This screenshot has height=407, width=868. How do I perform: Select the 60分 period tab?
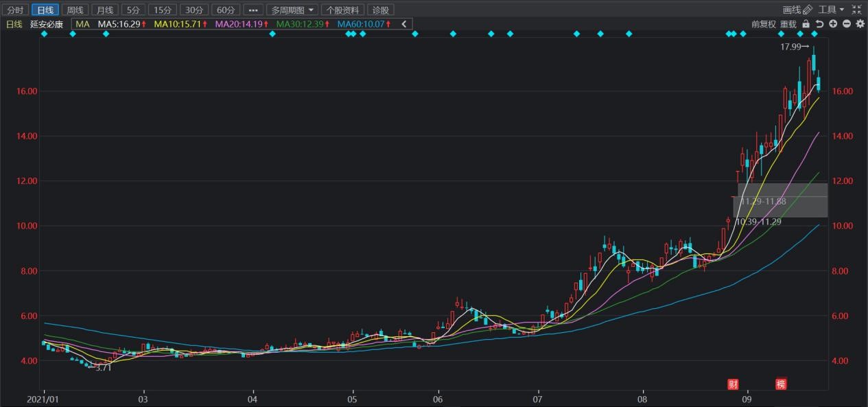[x=225, y=10]
